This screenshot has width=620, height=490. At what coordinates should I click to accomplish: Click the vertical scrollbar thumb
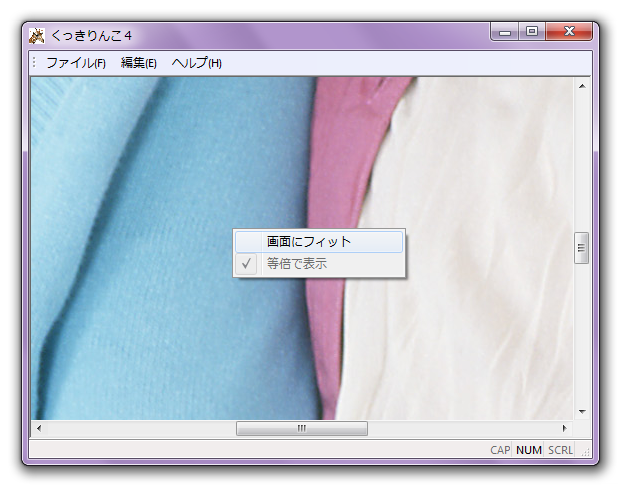[x=581, y=248]
